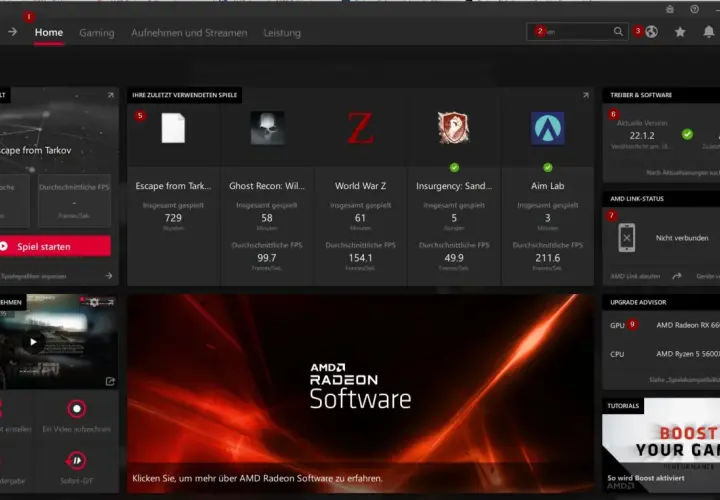This screenshot has height=500, width=720.
Task: Click the green checkmark under Insurgency
Action: coord(454,168)
